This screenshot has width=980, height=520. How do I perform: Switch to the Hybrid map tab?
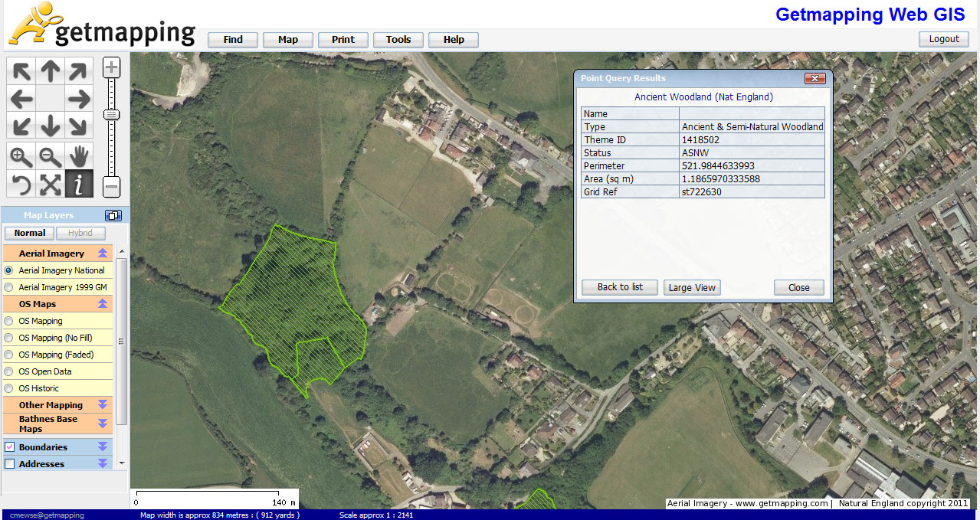(x=80, y=233)
